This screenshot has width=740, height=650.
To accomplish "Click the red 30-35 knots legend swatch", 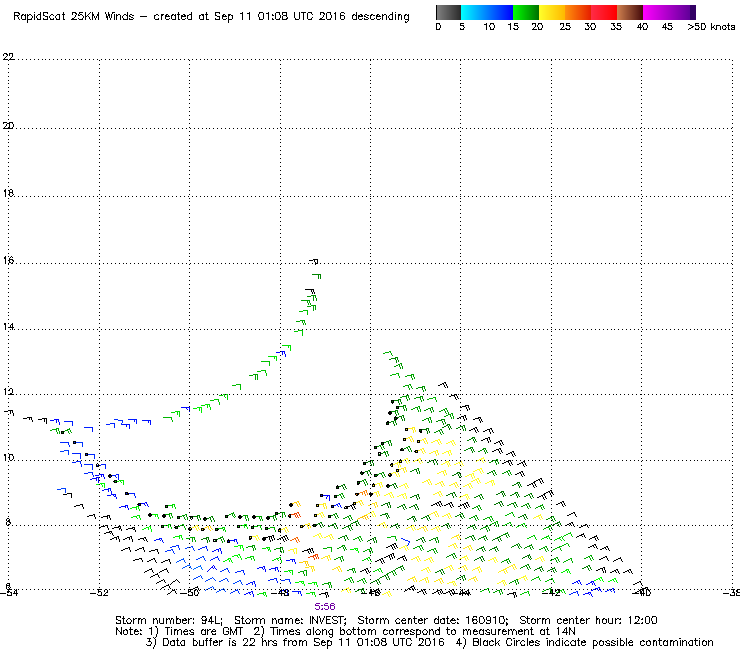I will [604, 12].
